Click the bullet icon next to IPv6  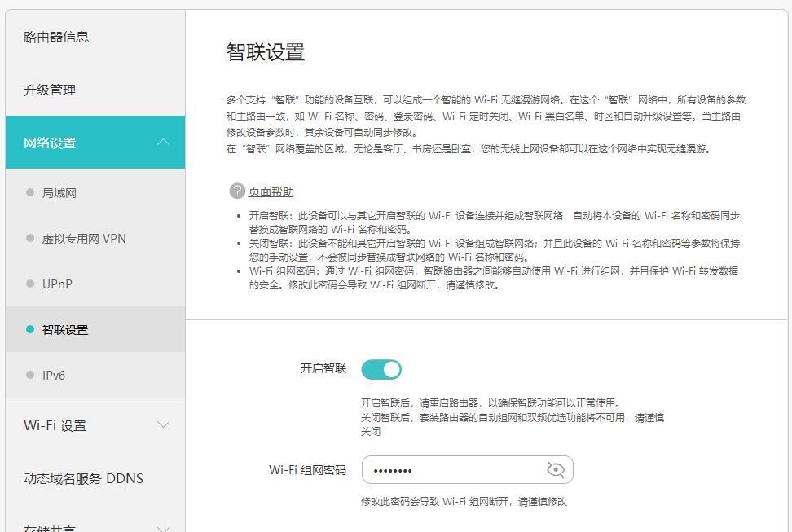click(29, 376)
